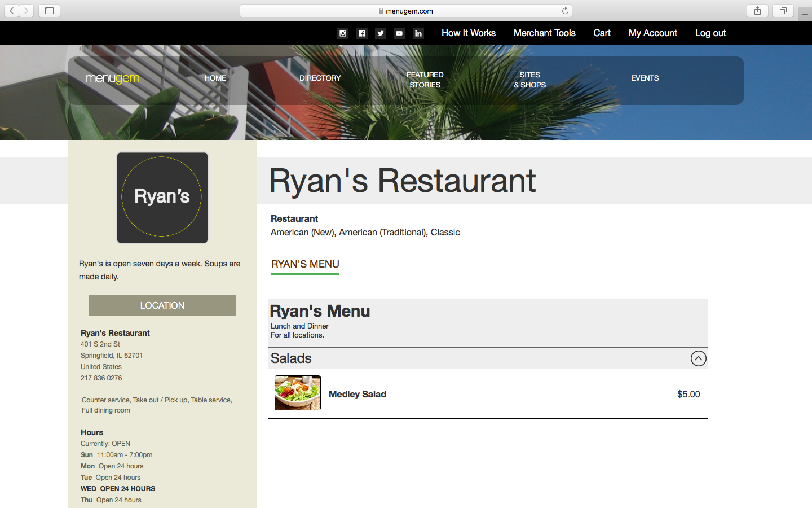Open the Medley Salad item
The width and height of the screenshot is (812, 508).
(x=358, y=394)
